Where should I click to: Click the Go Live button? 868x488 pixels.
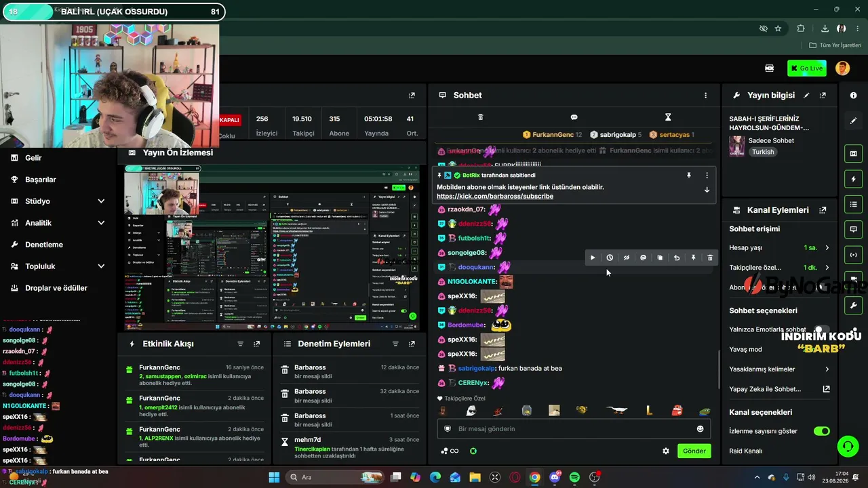(806, 68)
